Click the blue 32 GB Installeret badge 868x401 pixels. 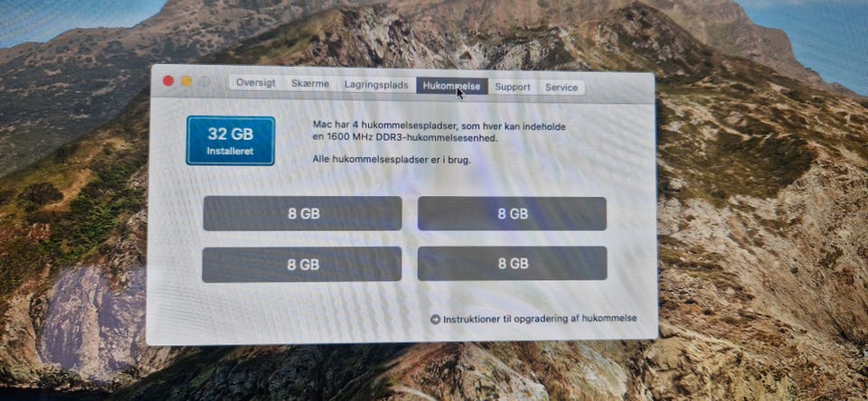(231, 141)
